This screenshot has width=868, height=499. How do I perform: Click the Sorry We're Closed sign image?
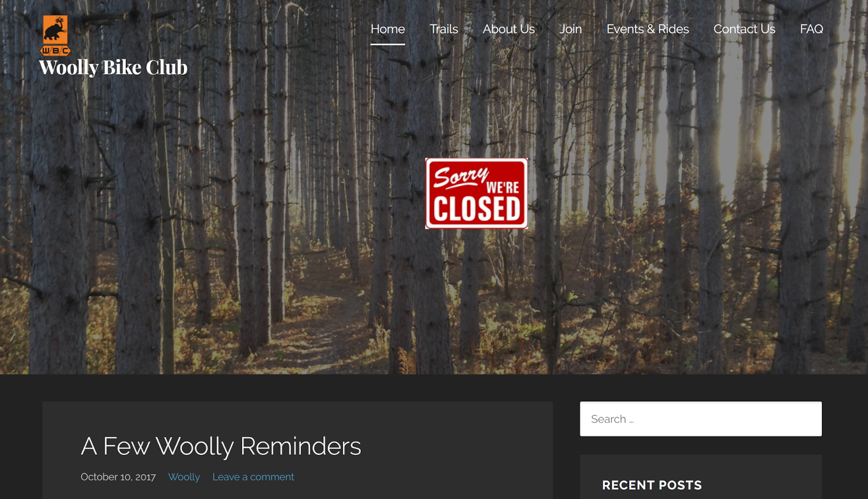[x=476, y=193]
